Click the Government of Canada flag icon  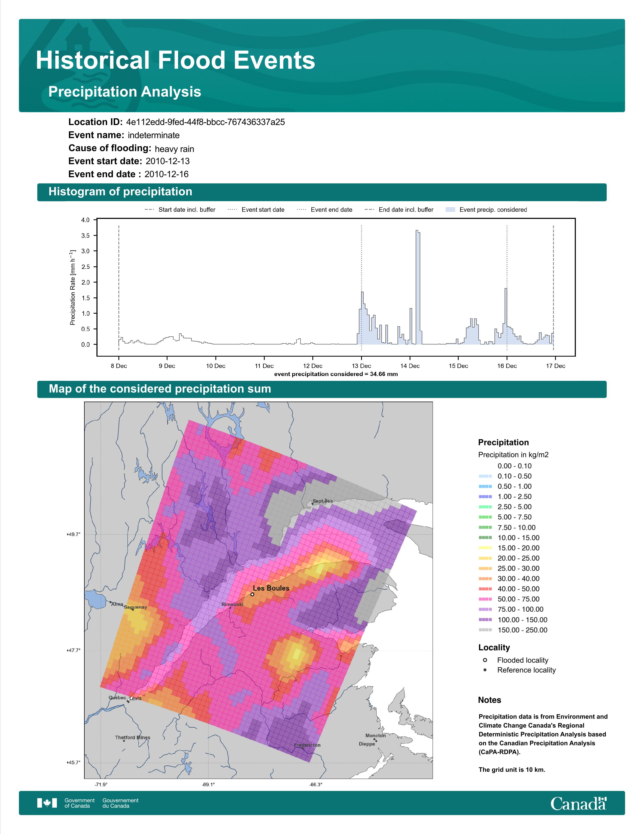point(47,803)
